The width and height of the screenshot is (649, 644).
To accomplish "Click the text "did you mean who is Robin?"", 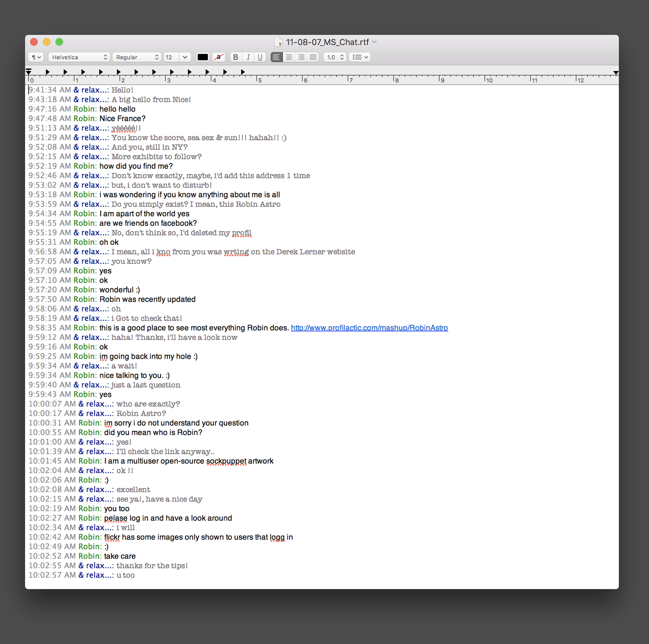I will pyautogui.click(x=153, y=433).
